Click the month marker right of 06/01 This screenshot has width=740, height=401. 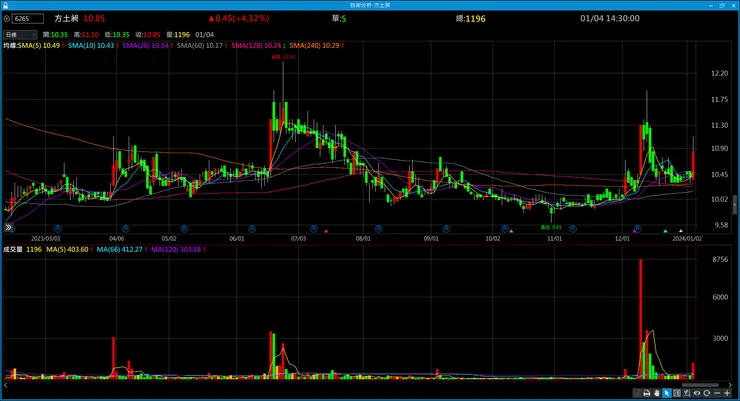tap(252, 228)
